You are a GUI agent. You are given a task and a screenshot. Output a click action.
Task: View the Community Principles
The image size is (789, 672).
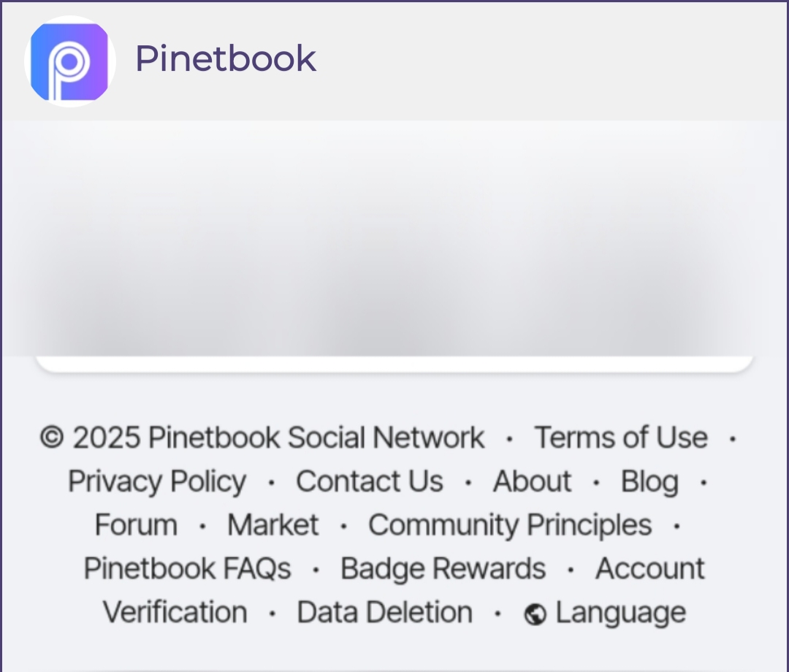point(509,525)
